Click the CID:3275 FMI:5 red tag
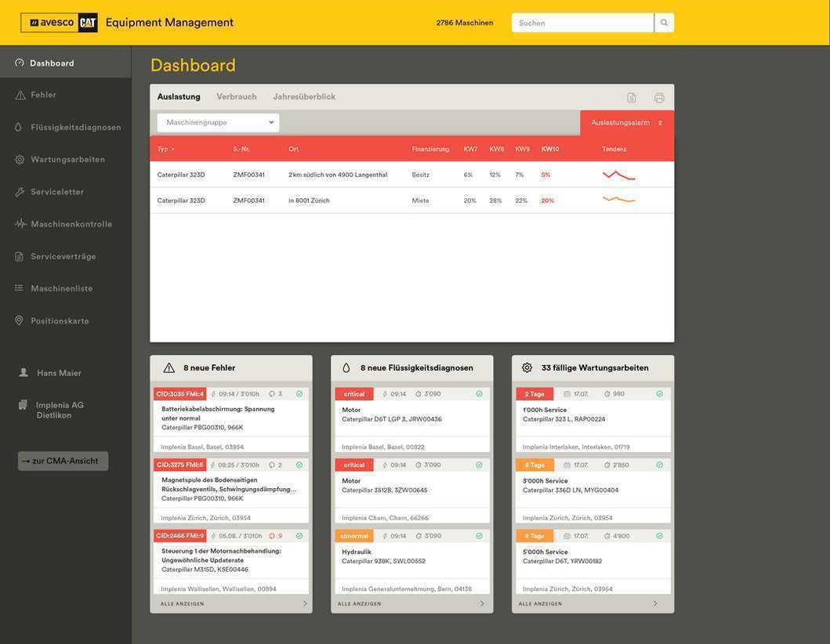Image resolution: width=830 pixels, height=644 pixels. pyautogui.click(x=180, y=465)
